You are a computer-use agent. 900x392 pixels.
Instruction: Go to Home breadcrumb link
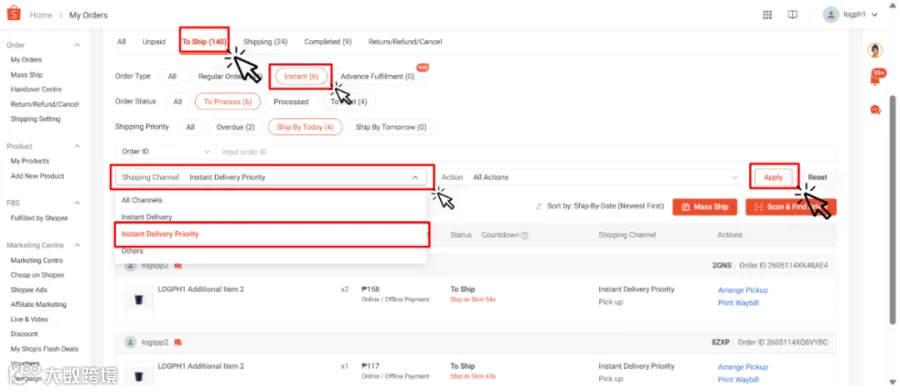pyautogui.click(x=41, y=15)
